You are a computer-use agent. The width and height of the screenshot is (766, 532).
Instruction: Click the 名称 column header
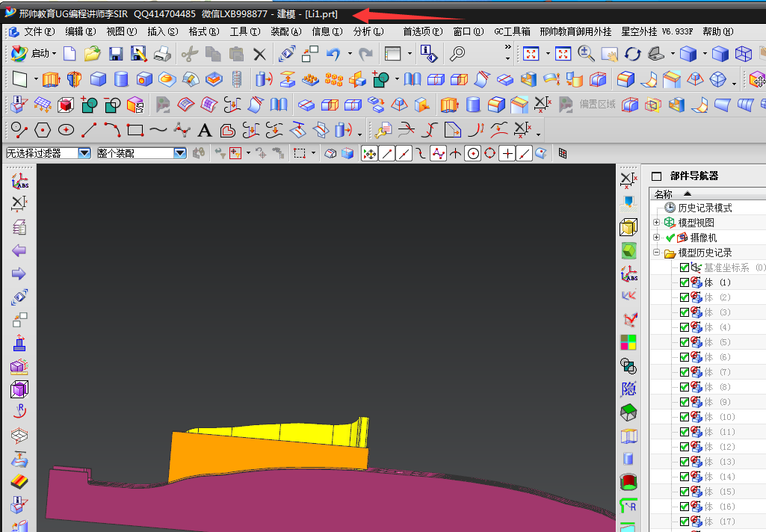pos(664,194)
